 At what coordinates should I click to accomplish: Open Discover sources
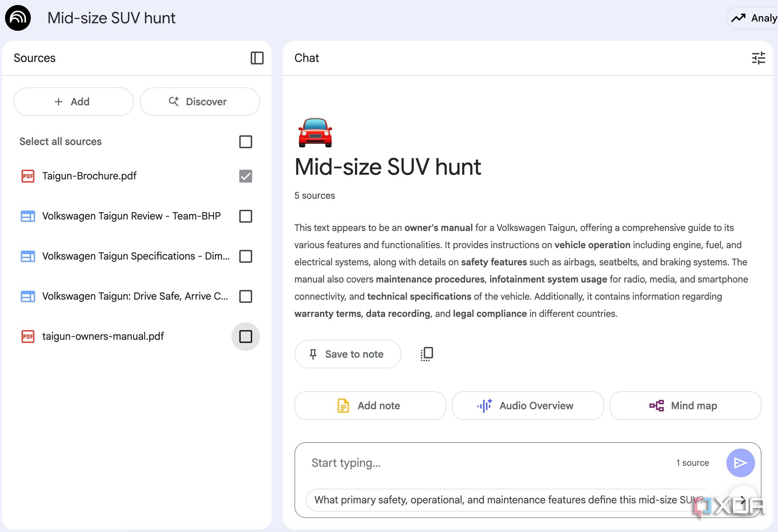tap(200, 102)
